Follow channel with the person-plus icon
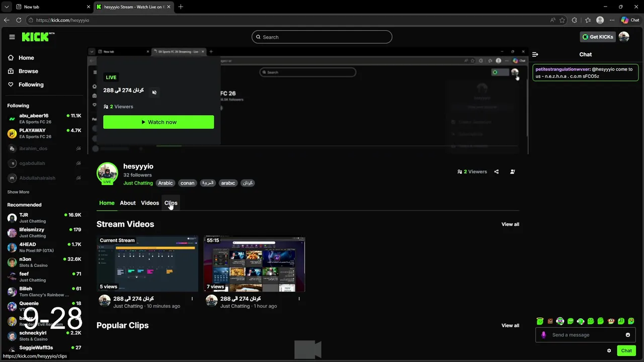 (513, 171)
